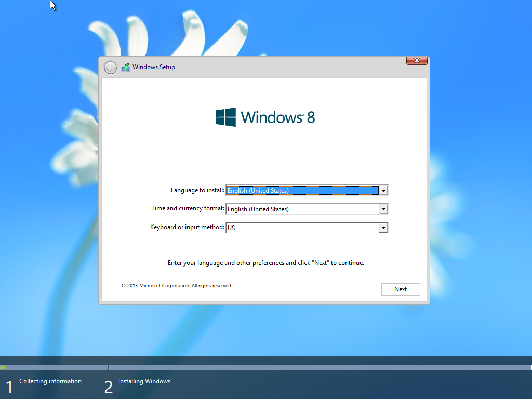Click the Collecting information progress bar
Image resolution: width=532 pixels, height=399 pixels.
tap(54, 367)
